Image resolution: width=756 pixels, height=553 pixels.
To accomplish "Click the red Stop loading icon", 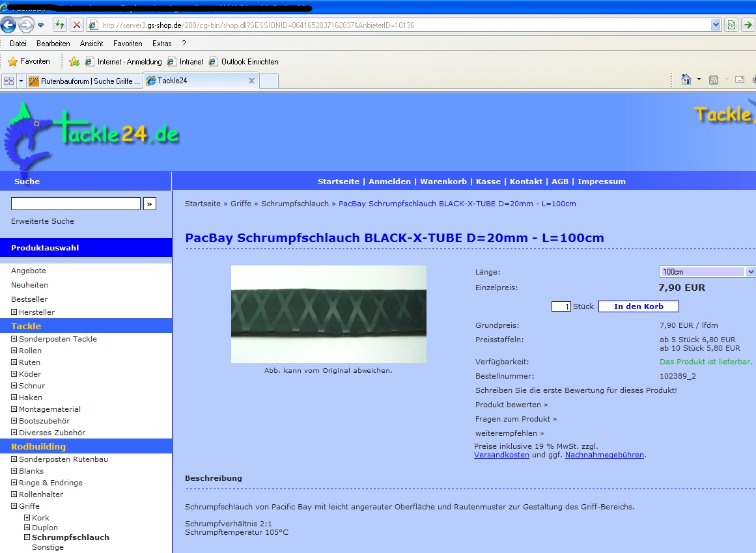I will pyautogui.click(x=76, y=25).
